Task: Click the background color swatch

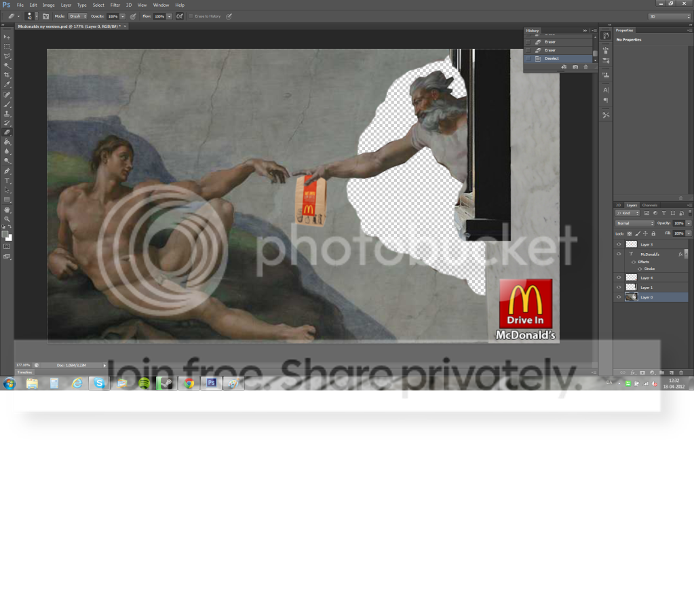Action: point(9,239)
